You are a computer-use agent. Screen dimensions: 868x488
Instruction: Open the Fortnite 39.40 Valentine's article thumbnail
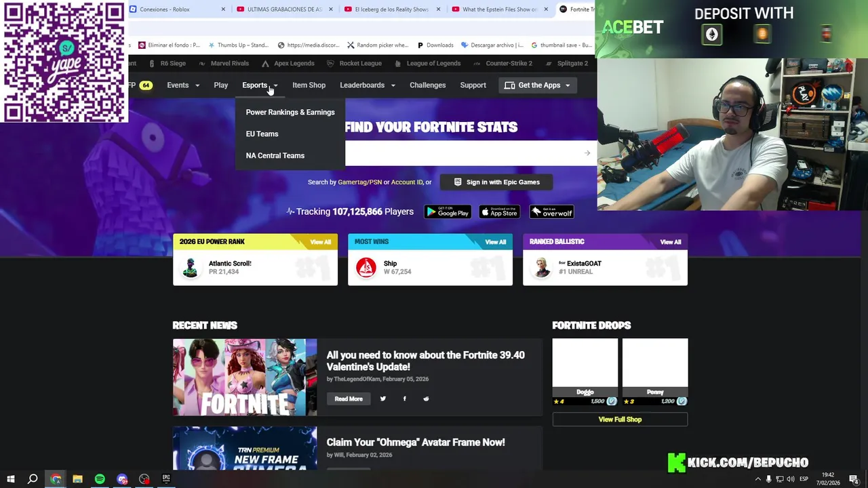click(245, 377)
